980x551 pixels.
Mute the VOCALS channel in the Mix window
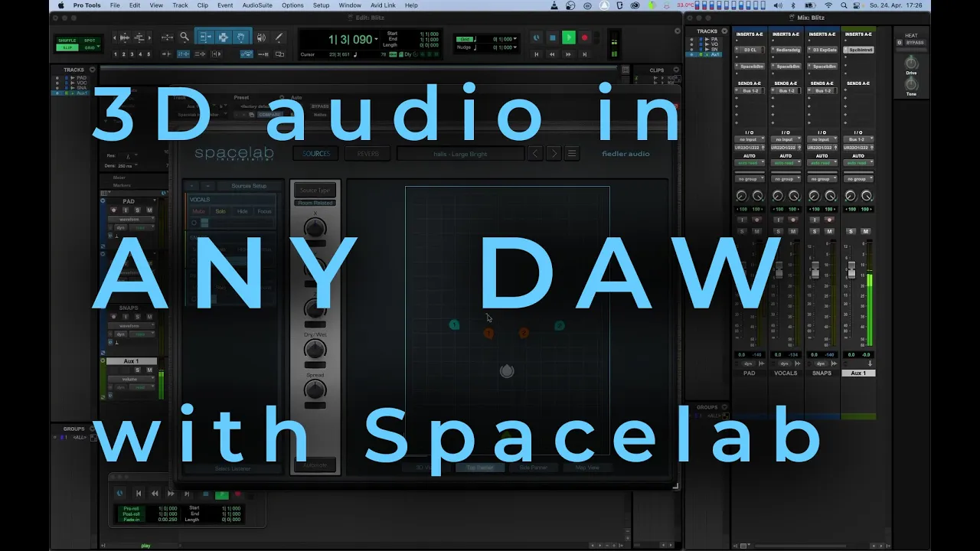[793, 231]
